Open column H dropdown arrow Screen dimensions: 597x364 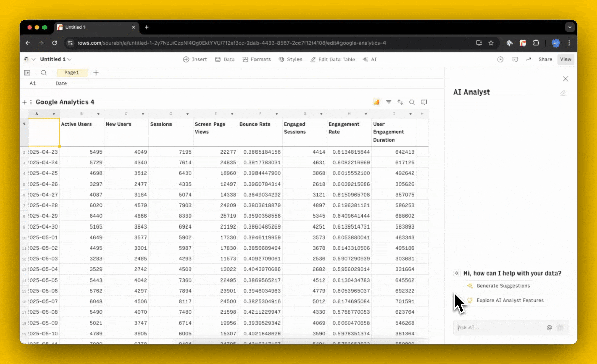[x=366, y=114]
